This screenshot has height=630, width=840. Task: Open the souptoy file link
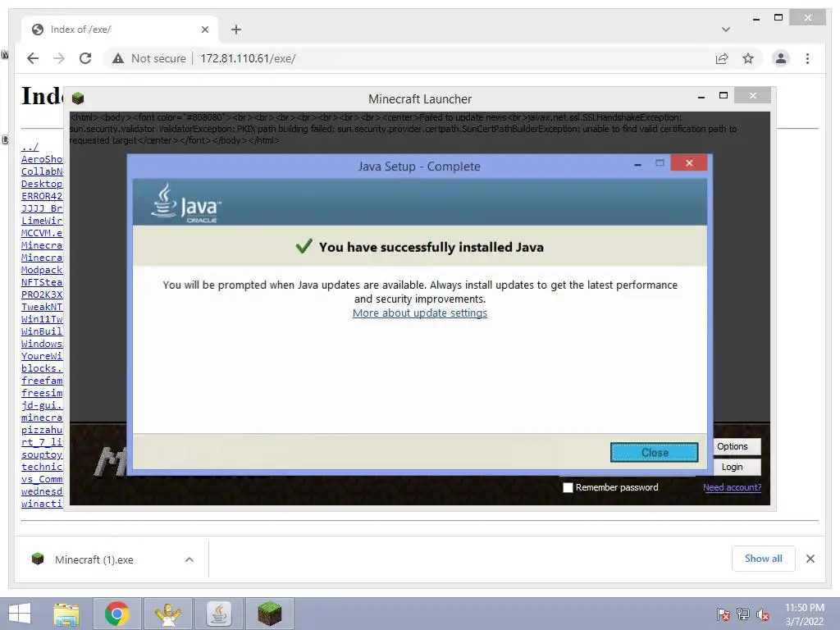pyautogui.click(x=42, y=454)
